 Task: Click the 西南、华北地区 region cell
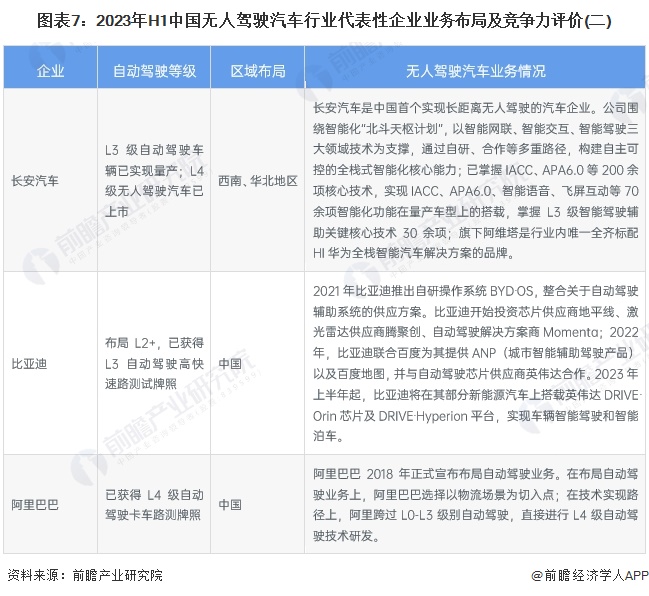[x=257, y=181]
